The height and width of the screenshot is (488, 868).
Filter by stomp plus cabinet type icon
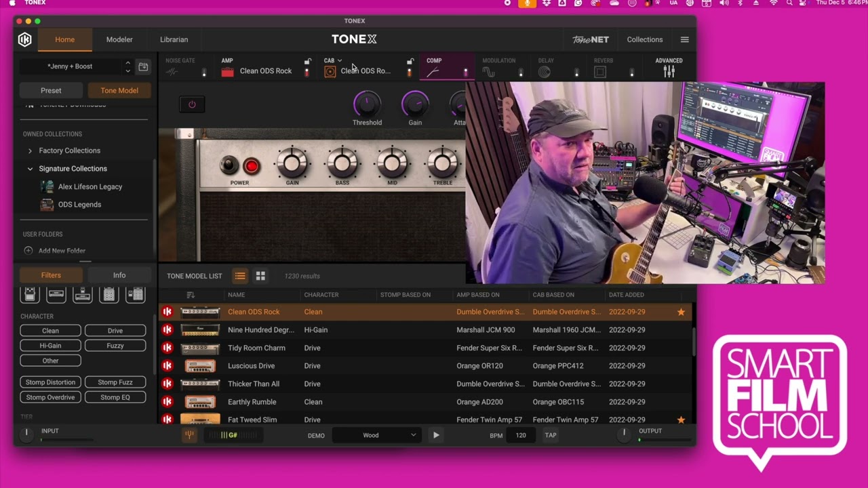click(x=136, y=295)
